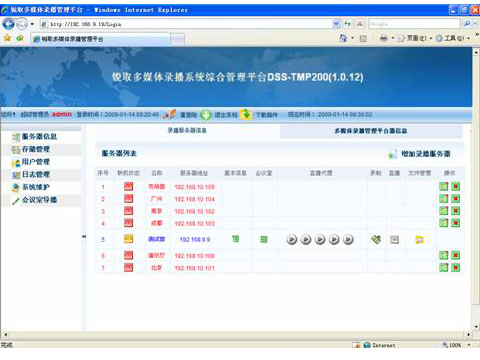Click the last live proxy play button
Viewport: 480px width, 360px height.
pos(348,239)
